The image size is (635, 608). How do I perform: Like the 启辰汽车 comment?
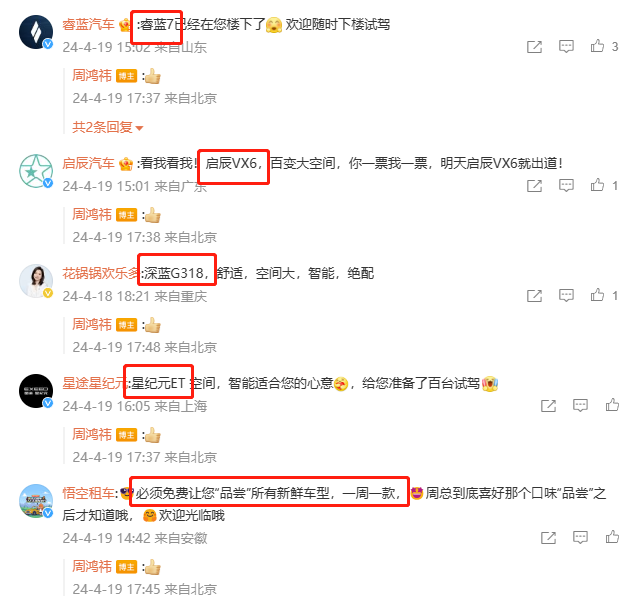tap(597, 185)
